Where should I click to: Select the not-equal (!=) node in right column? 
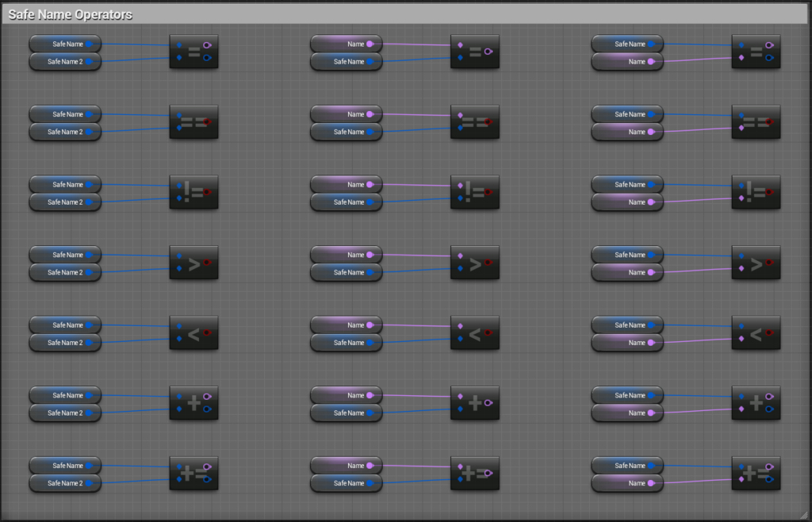coord(755,193)
